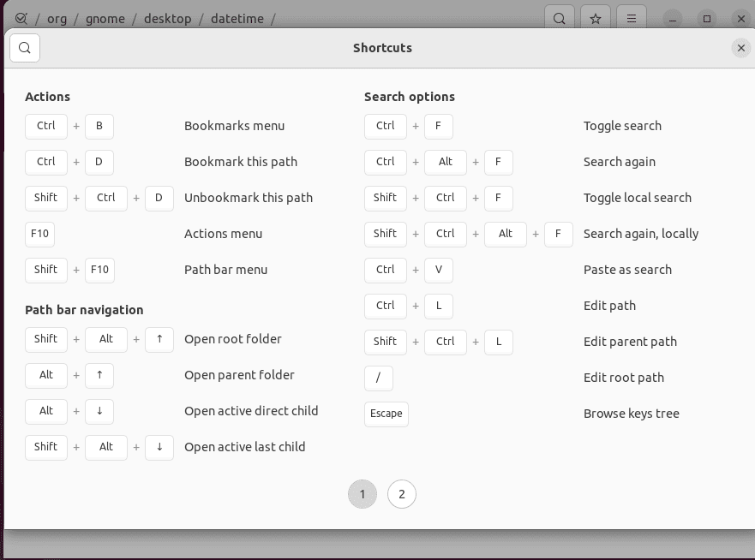Click the bookmark star icon in the header bar
Viewport: 755px width, 560px height.
click(595, 18)
